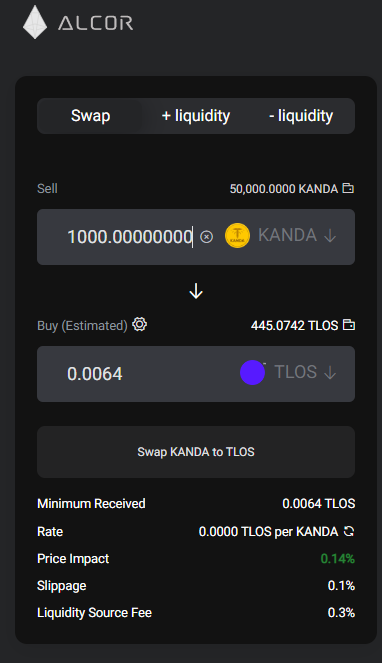Open the KANDA token dropdown
Viewport: 382px width, 663px height.
click(297, 235)
